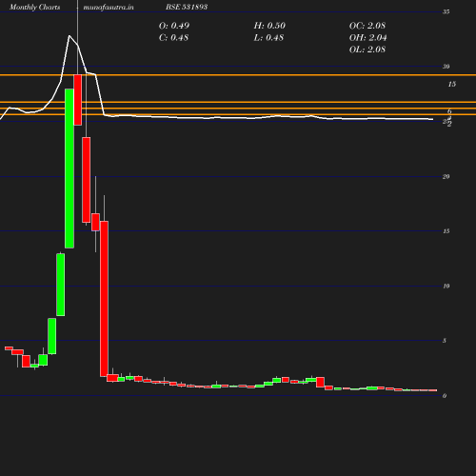Select the low value "L: 0.48"

[x=268, y=38]
